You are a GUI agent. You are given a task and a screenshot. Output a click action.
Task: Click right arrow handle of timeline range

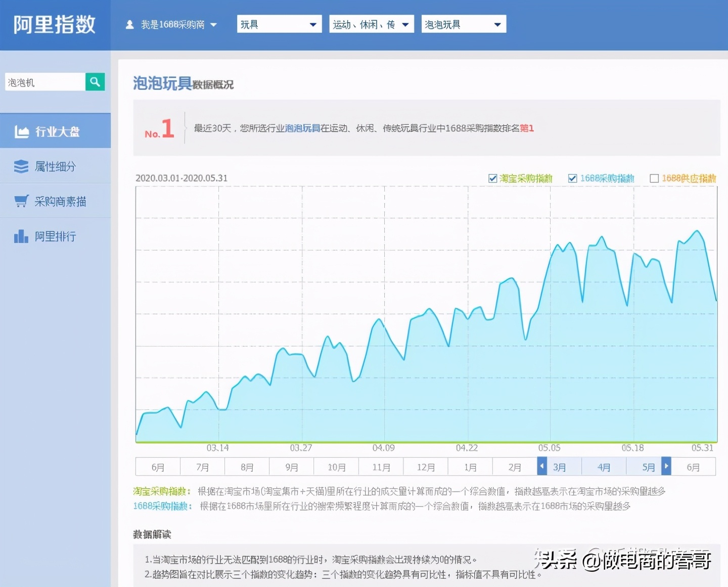tap(666, 466)
